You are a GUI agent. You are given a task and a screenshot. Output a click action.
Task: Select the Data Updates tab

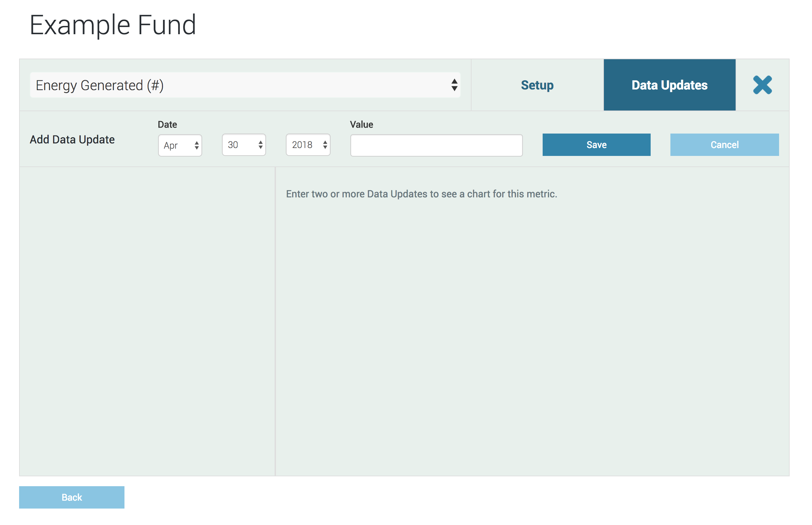coord(669,85)
